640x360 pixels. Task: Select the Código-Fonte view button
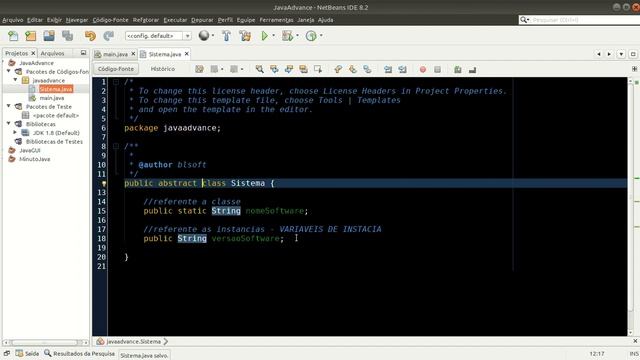pyautogui.click(x=116, y=69)
